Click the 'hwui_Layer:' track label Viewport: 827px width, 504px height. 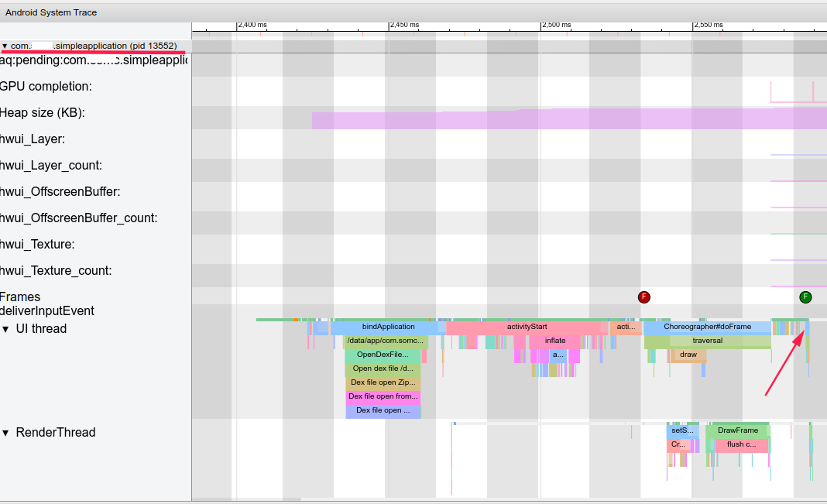click(33, 139)
